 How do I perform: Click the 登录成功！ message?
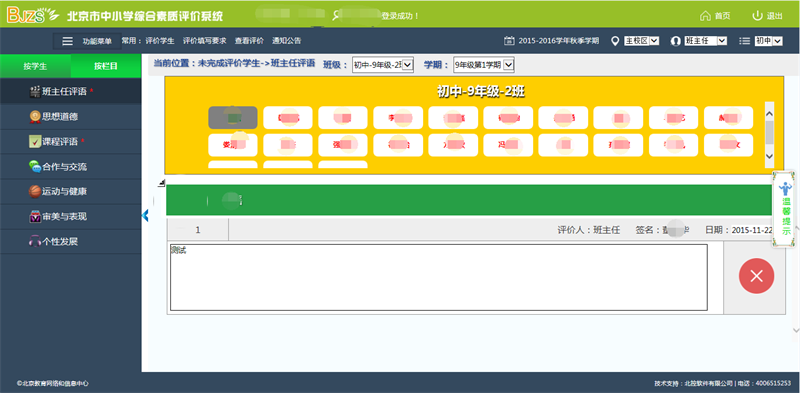401,16
